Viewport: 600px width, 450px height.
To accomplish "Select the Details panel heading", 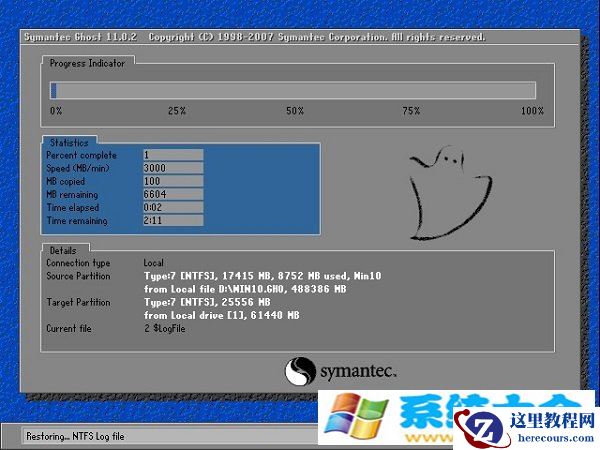I will click(63, 251).
